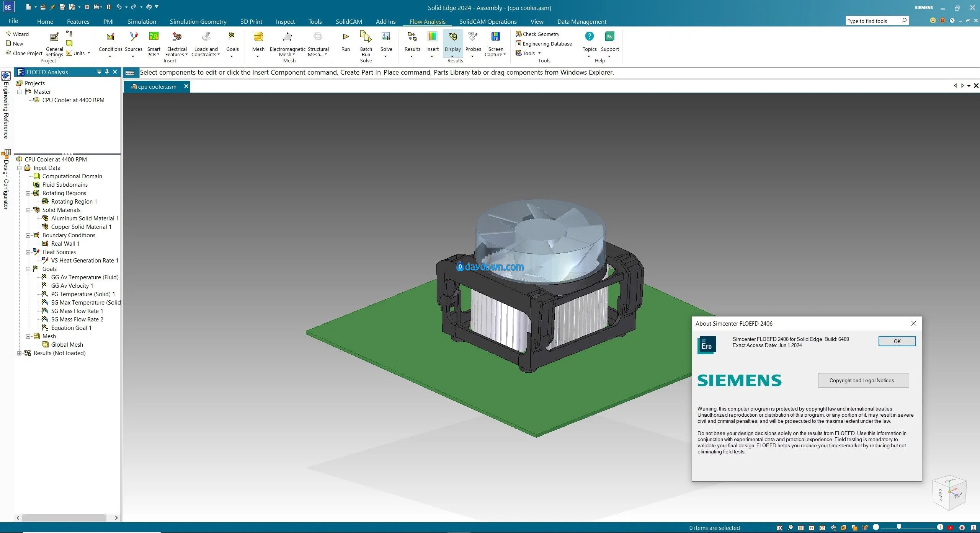
Task: Click the save icon in quick access toolbar
Action: (62, 7)
